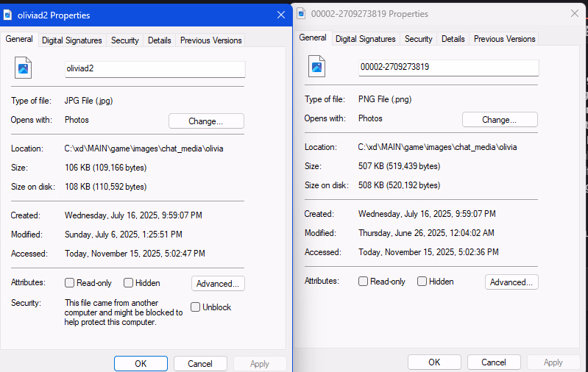Open Previous Versions tab in 00002-2709273819 Properties
This screenshot has width=588, height=372.
click(504, 39)
